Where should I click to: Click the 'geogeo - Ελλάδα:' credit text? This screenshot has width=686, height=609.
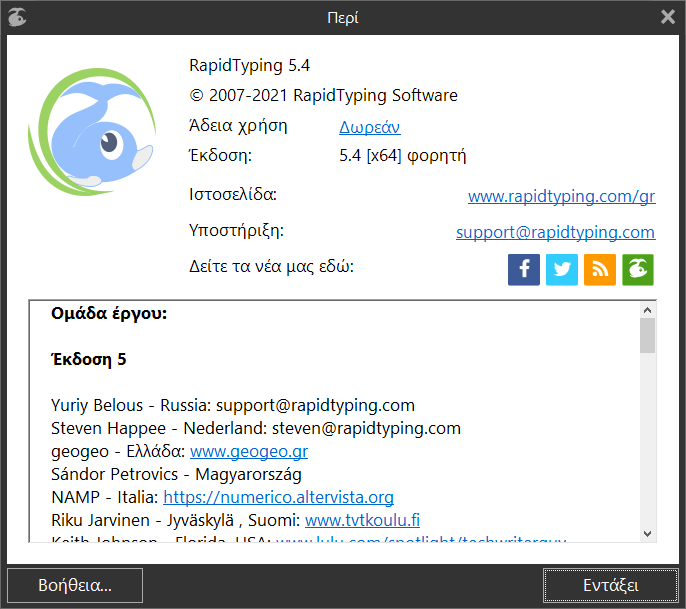pos(118,451)
